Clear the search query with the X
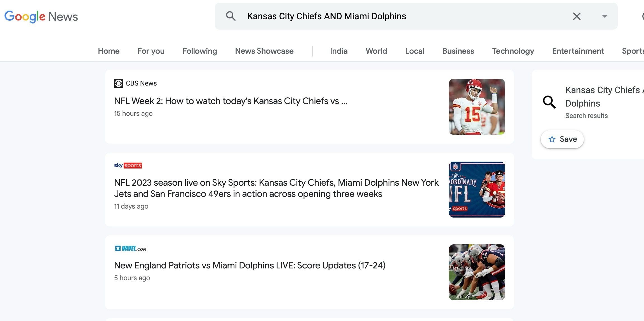Image resolution: width=644 pixels, height=321 pixels. (x=577, y=16)
